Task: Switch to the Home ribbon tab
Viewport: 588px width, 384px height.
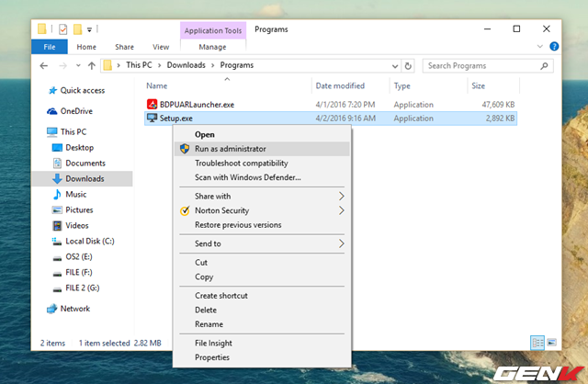Action: coord(86,47)
